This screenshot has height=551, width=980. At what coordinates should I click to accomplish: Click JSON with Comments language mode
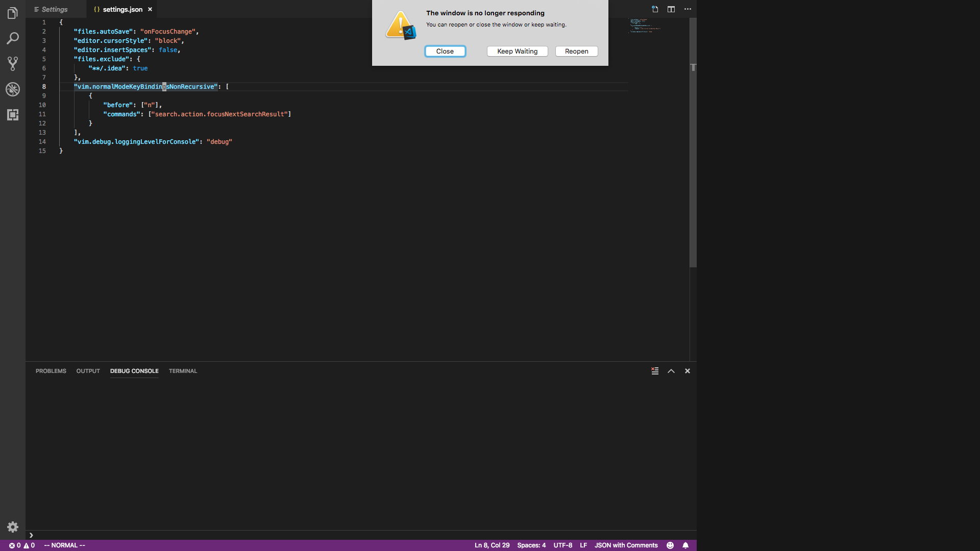pyautogui.click(x=626, y=545)
